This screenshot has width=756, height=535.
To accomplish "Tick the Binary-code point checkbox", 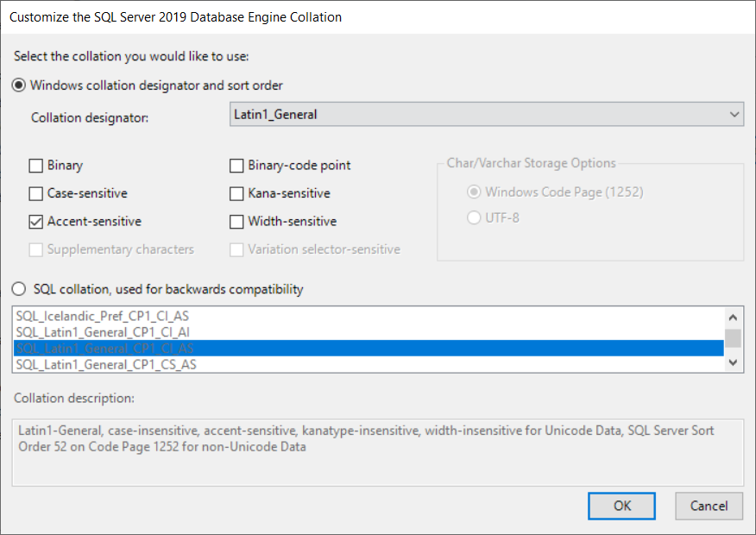I will [236, 166].
